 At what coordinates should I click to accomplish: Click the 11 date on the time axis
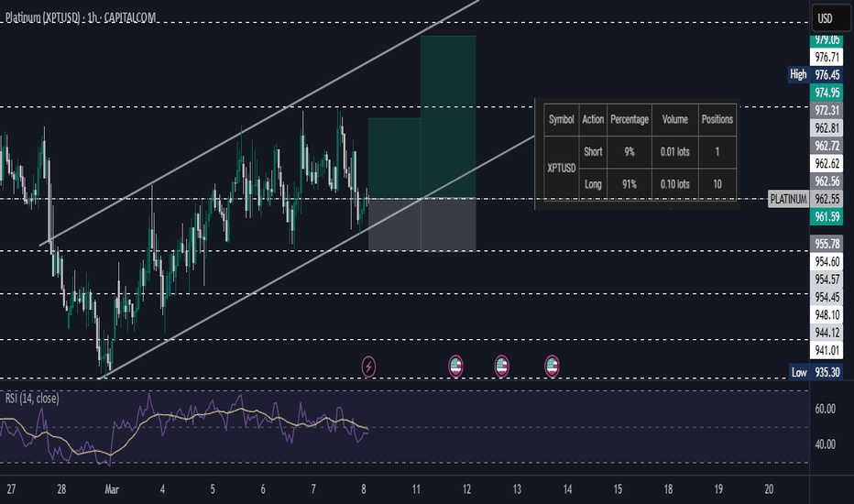(x=416, y=489)
